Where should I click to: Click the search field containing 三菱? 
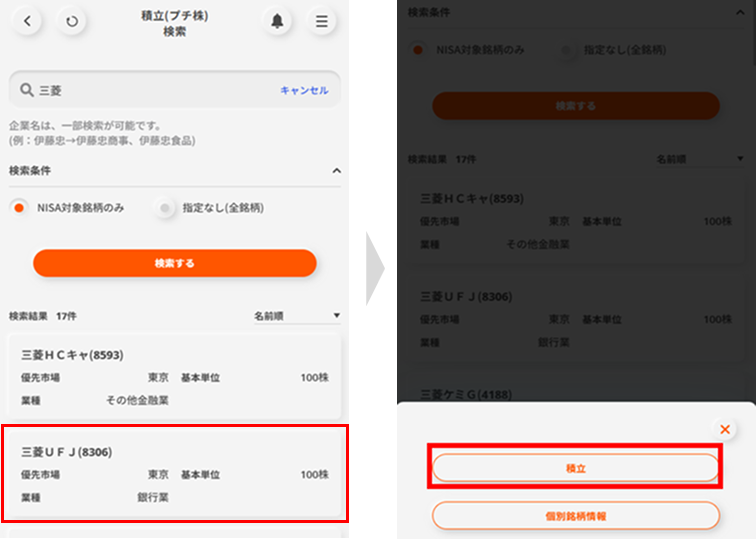(150, 90)
